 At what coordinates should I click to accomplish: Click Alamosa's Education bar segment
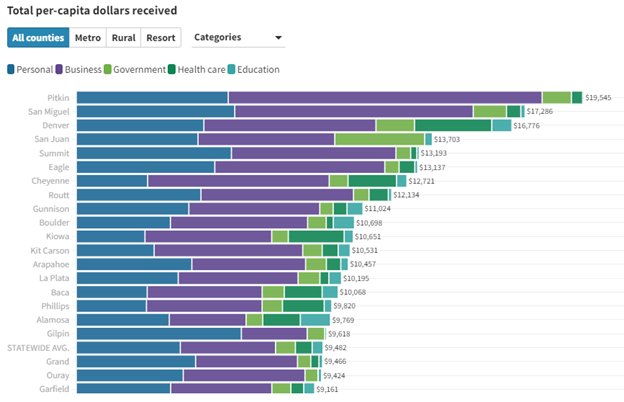(x=315, y=319)
